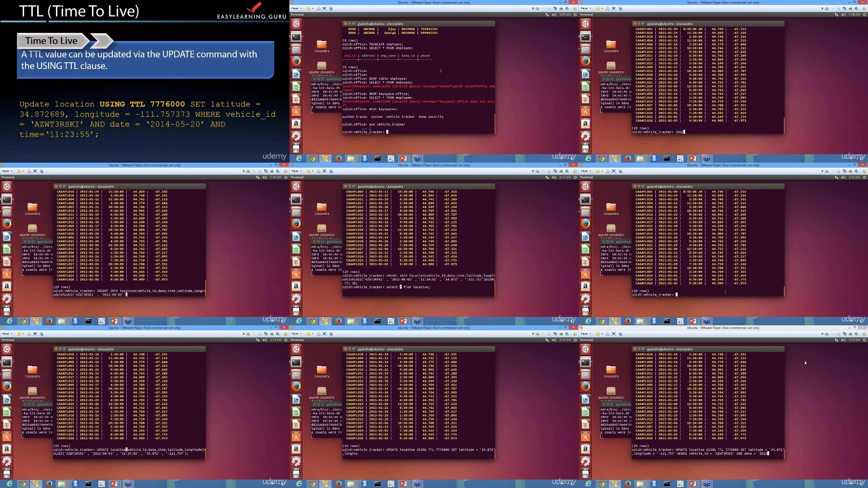Click background terminal window in 5:08 AM frame
The height and width of the screenshot is (488, 868).
(x=615, y=94)
